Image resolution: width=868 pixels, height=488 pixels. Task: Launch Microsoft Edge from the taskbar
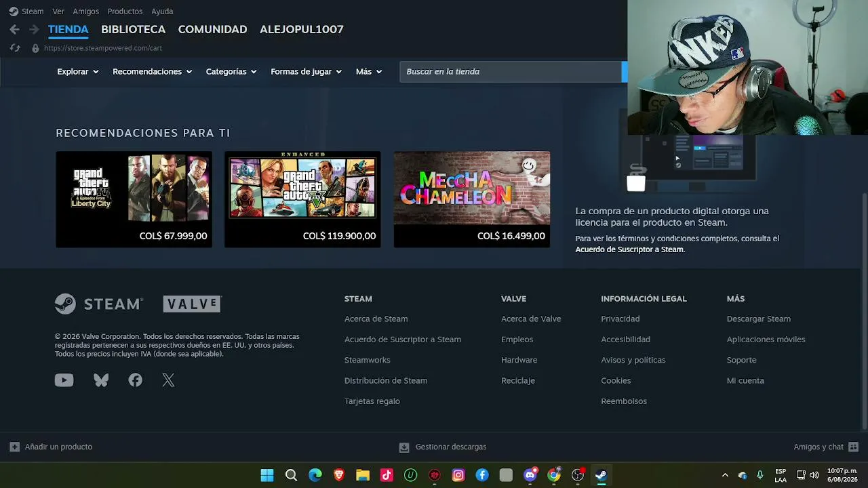coord(315,475)
